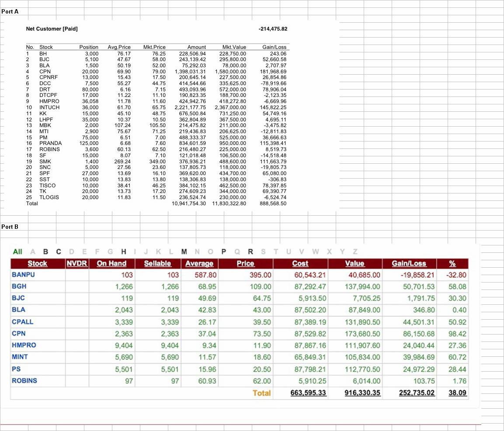The image size is (504, 431).
Task: Filter stocks by letter H
Action: 123,252
